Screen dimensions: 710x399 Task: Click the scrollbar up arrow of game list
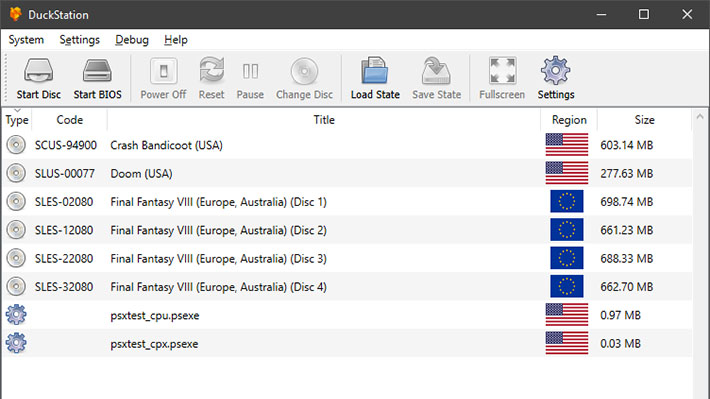[x=700, y=117]
